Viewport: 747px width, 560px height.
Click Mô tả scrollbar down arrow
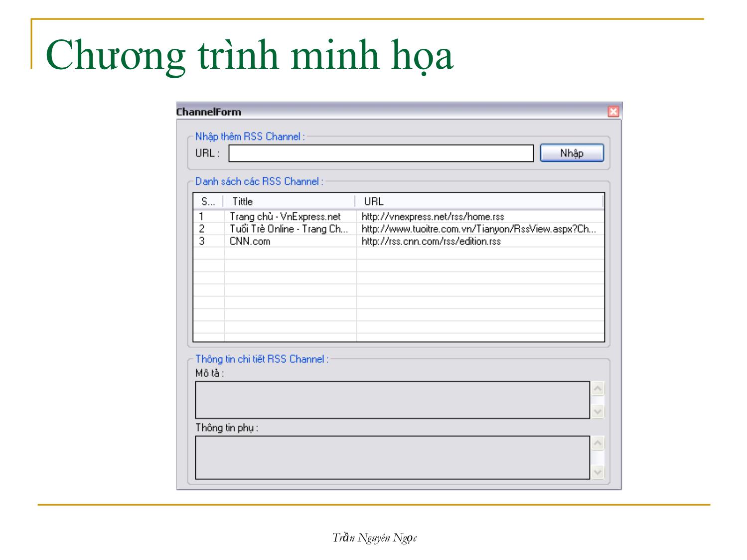tap(598, 412)
